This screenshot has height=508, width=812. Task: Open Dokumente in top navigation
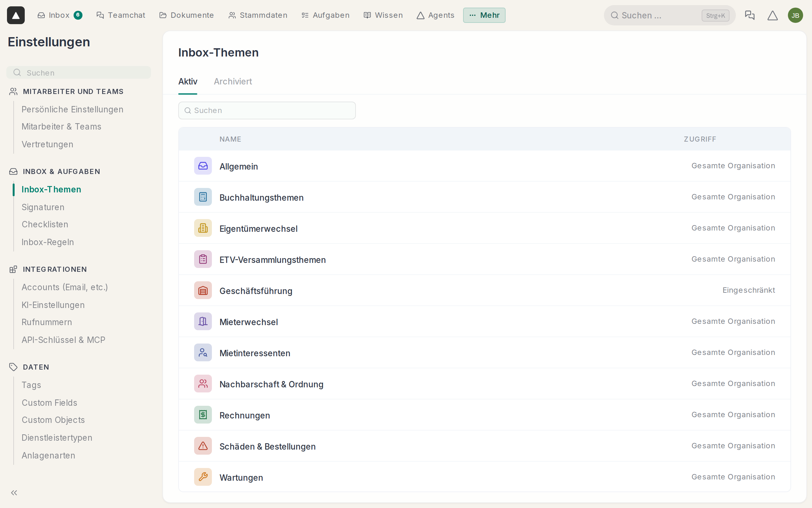(x=187, y=15)
